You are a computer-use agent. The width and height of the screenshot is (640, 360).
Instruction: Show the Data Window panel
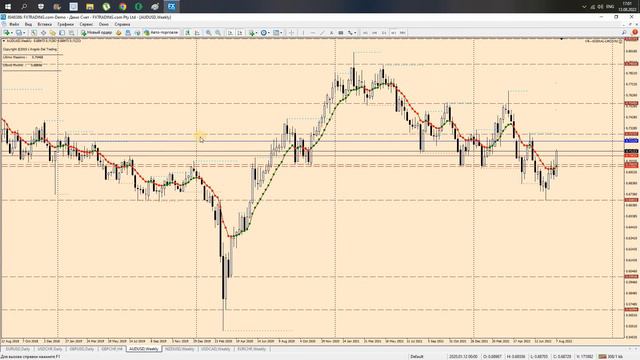click(x=43, y=33)
